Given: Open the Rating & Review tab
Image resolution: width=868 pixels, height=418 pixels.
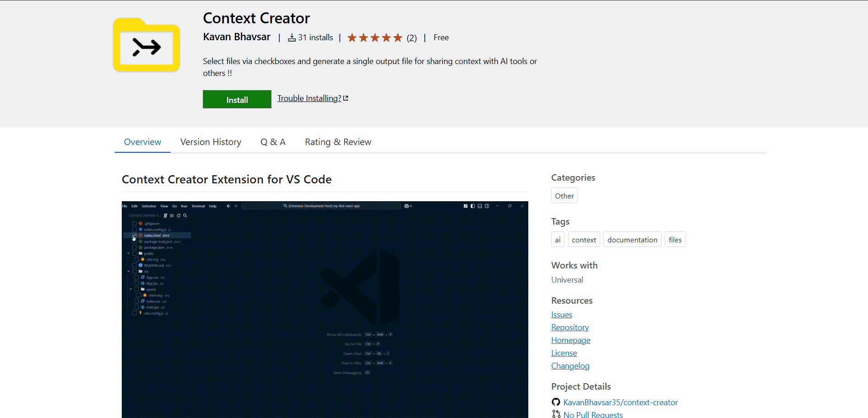Looking at the screenshot, I should click(338, 142).
